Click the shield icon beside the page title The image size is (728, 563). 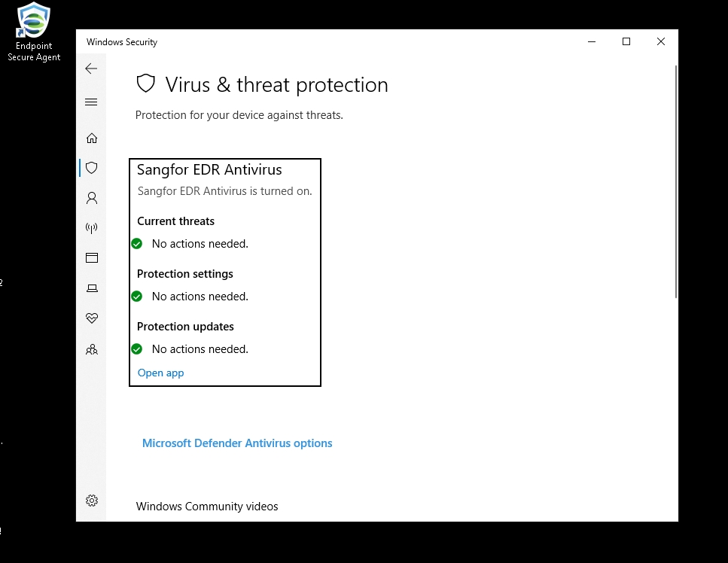[x=145, y=84]
